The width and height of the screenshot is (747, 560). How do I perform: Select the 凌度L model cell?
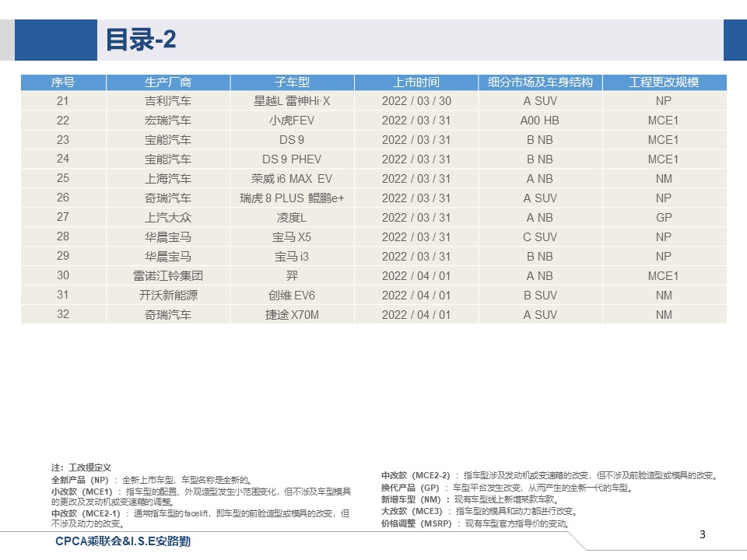(292, 218)
